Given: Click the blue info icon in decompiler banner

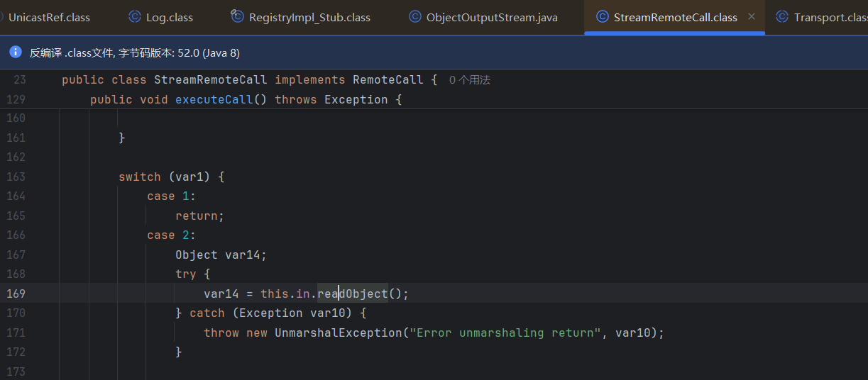Looking at the screenshot, I should [x=15, y=52].
